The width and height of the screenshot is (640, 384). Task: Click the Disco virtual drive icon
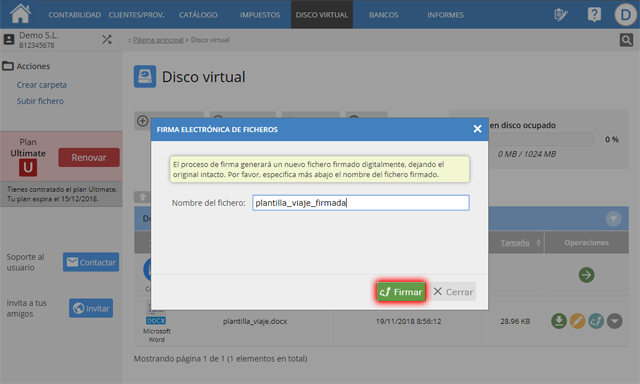click(145, 76)
